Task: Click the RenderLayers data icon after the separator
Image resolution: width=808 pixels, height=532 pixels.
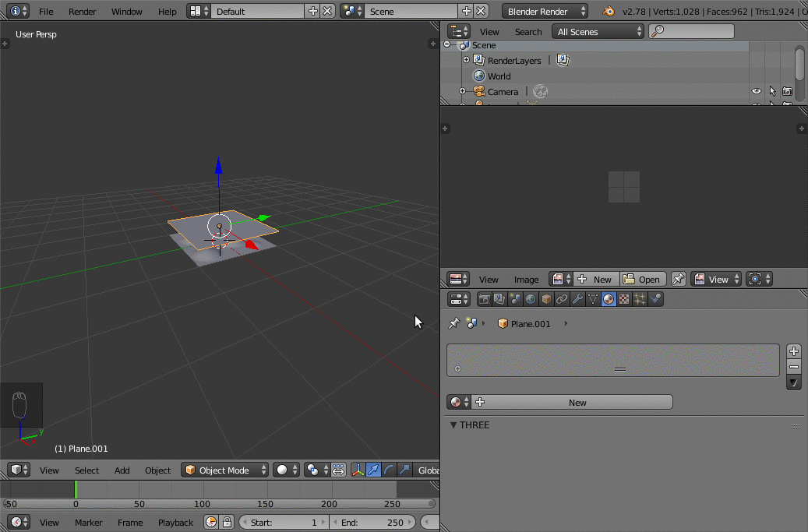Action: [x=563, y=60]
